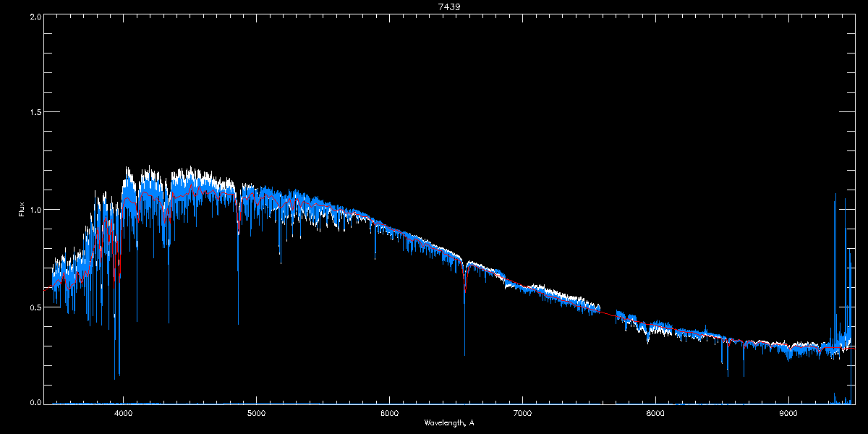The width and height of the screenshot is (868, 434).
Task: Click the 5000 x-axis tick label
Action: tap(256, 414)
